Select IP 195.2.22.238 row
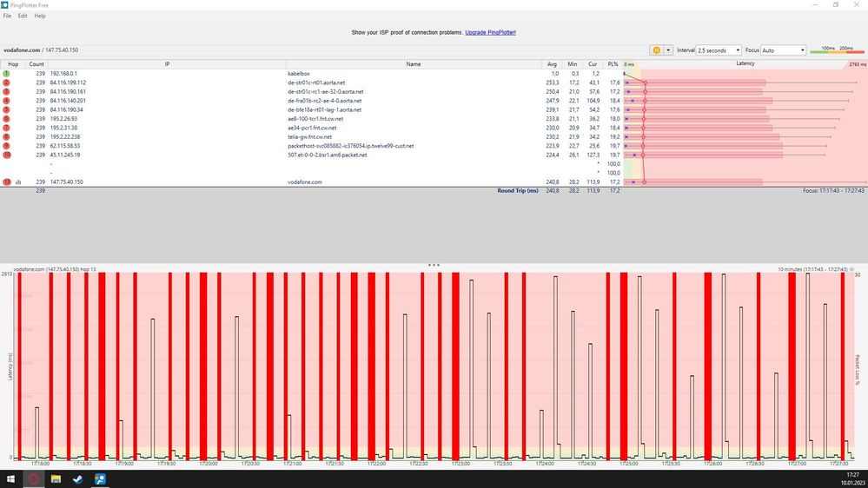 click(x=65, y=136)
